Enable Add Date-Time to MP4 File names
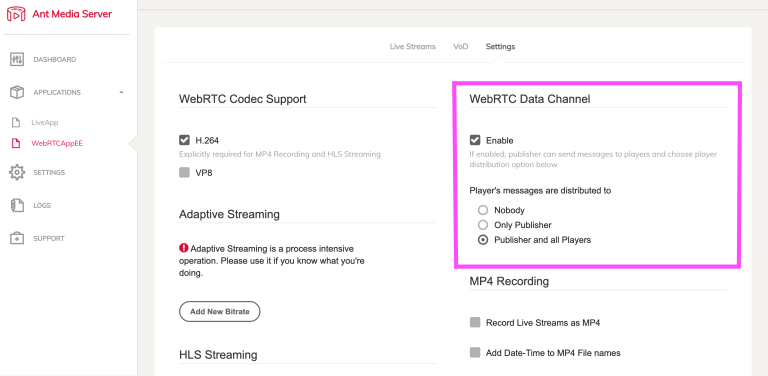Viewport: 768px width, 376px height. click(x=475, y=352)
